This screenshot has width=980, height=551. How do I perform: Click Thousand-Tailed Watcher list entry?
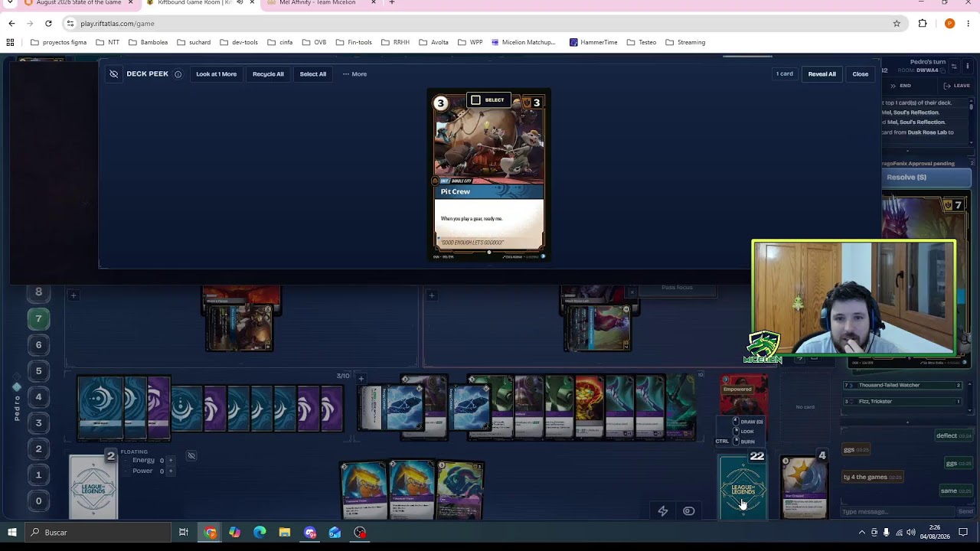903,385
